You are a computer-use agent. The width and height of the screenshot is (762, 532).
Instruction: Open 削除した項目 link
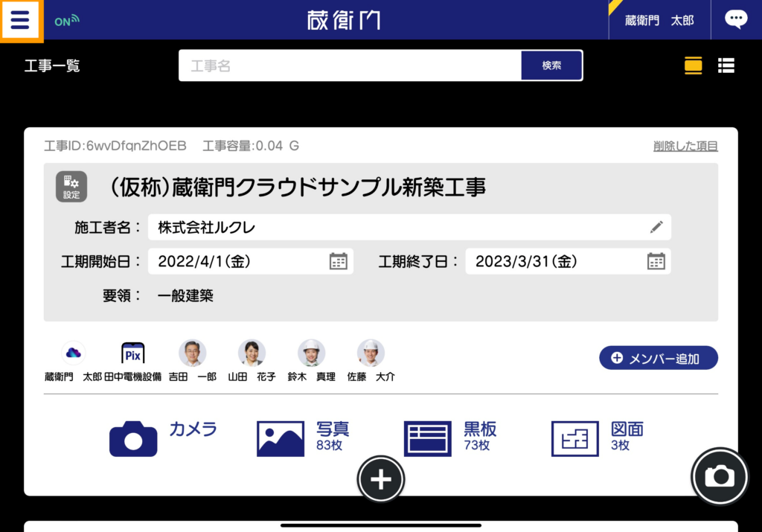pos(685,146)
